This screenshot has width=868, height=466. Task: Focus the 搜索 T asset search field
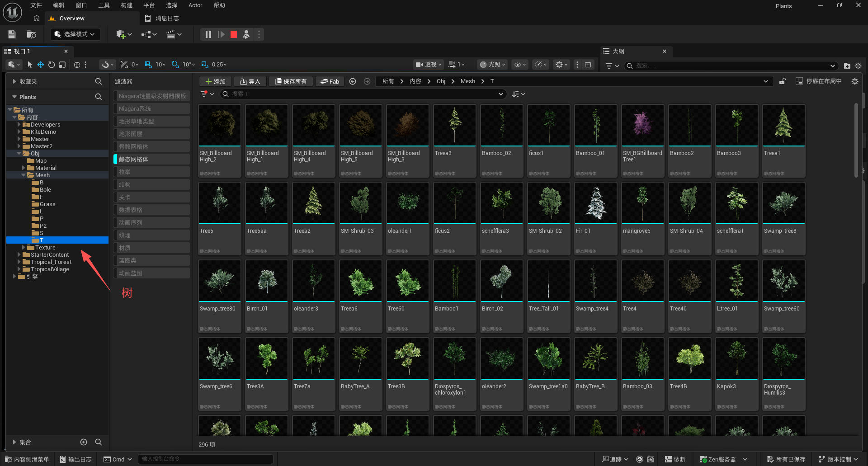tap(363, 94)
